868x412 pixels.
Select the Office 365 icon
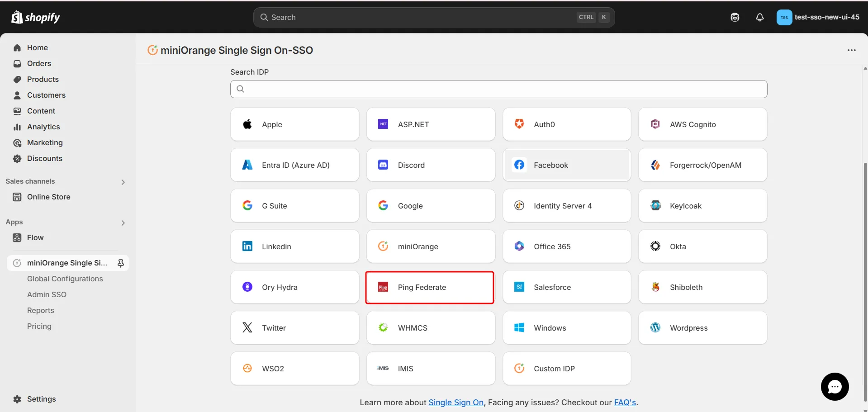coord(519,246)
